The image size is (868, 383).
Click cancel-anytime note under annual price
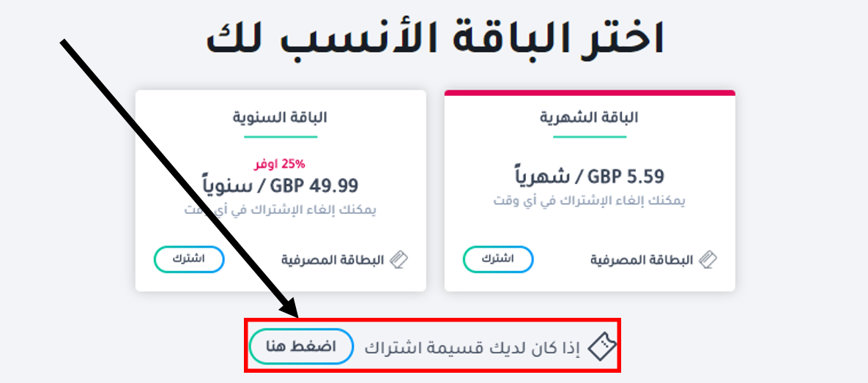tap(280, 209)
